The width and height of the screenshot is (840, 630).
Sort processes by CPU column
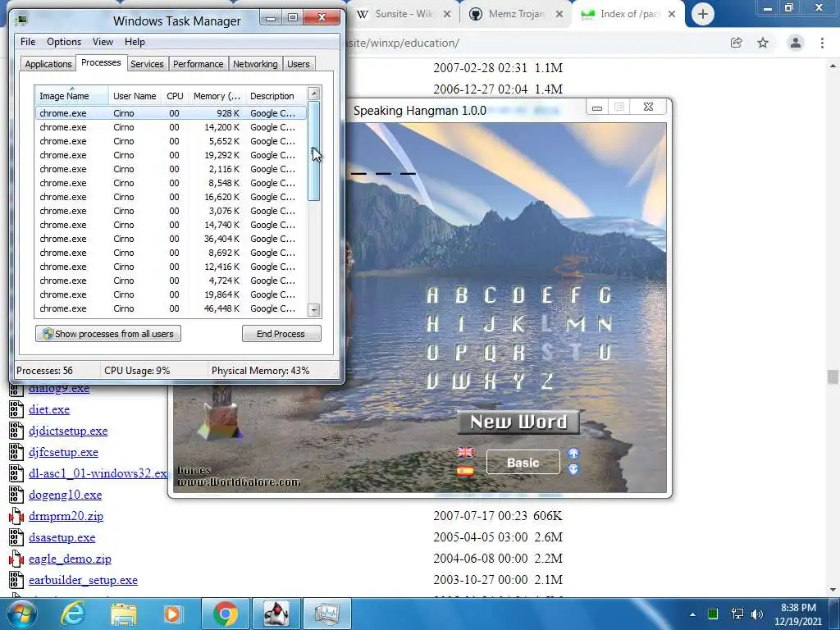coord(175,96)
